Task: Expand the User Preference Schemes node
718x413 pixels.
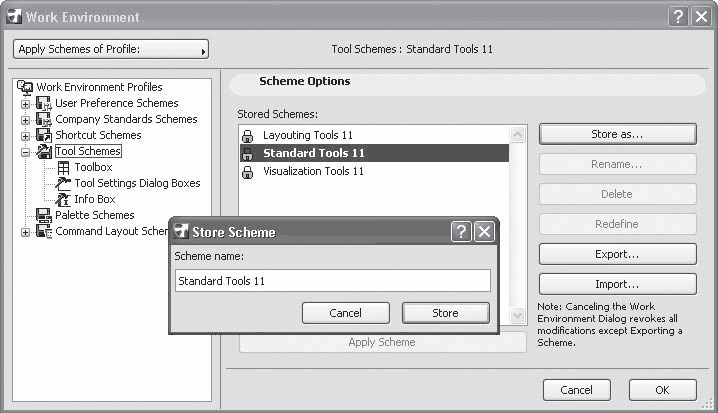Action: pyautogui.click(x=25, y=103)
